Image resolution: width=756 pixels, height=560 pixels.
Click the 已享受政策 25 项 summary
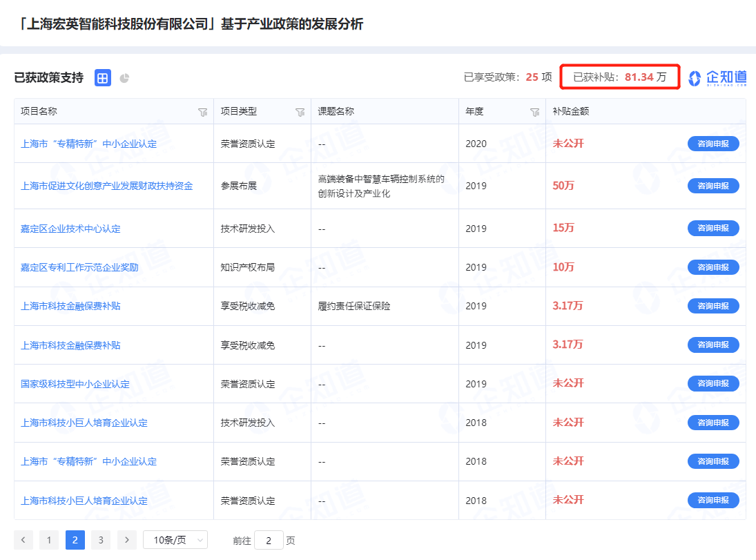[507, 77]
